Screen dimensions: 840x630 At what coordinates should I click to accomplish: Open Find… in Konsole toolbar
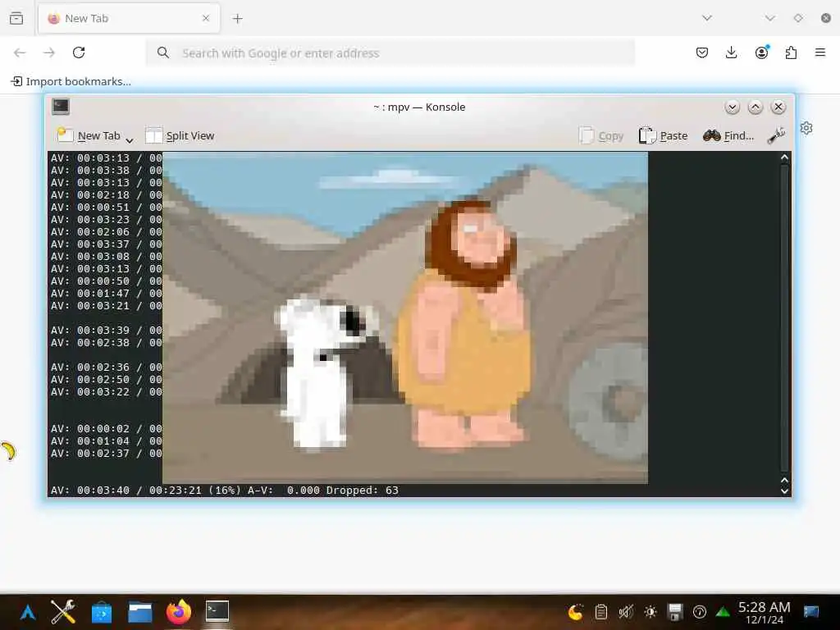(728, 136)
